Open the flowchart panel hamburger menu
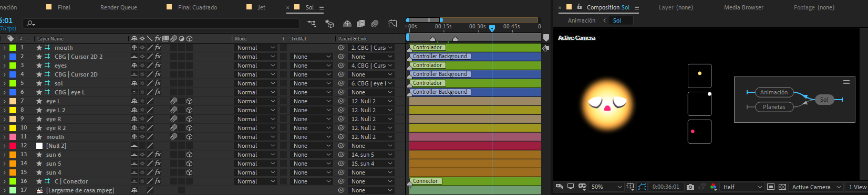868x195 pixels. pos(846,82)
